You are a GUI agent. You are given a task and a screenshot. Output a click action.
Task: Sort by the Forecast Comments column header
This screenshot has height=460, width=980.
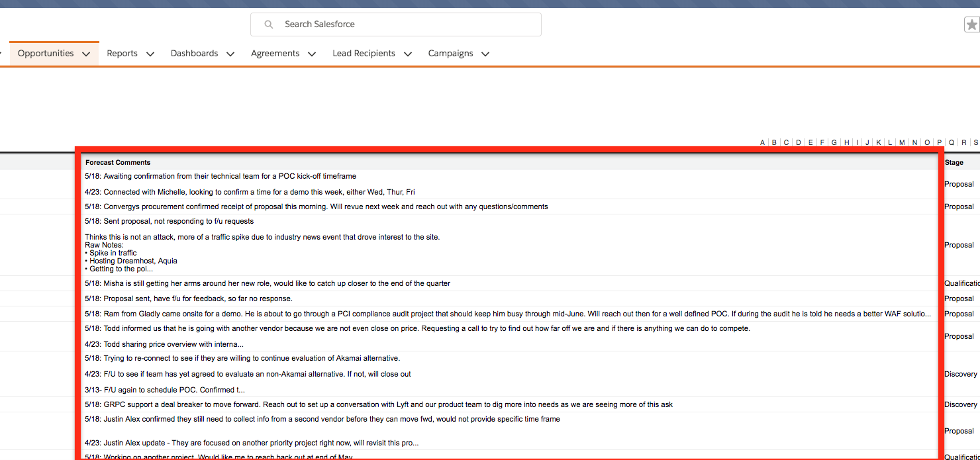click(118, 162)
